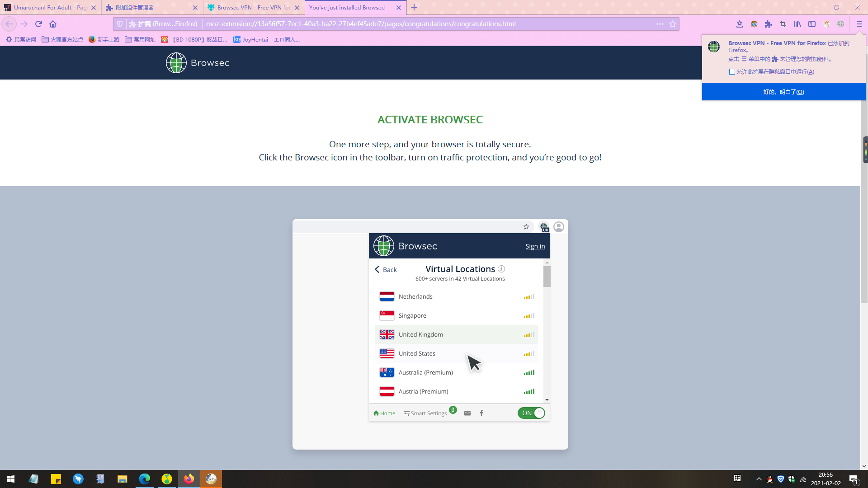Open the 火狐官方站点 bookmarks folder
868x488 pixels.
pos(62,39)
